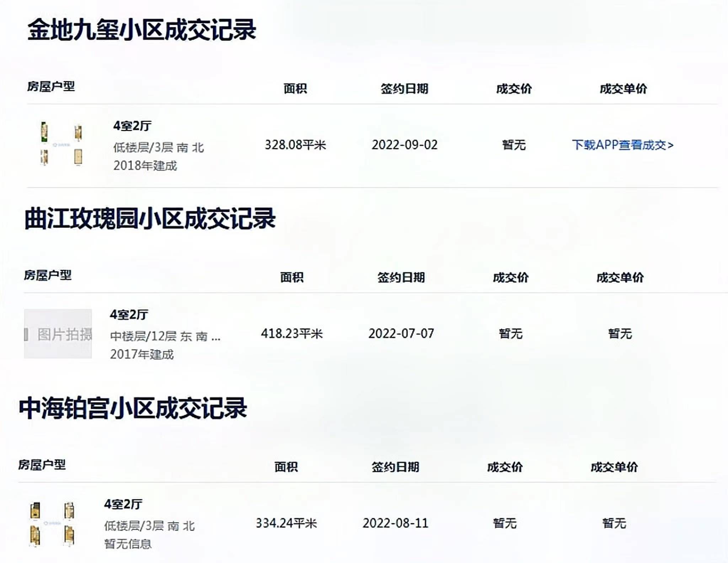Select 4室2厅 title in 金地九玺 record
This screenshot has height=563, width=728.
(132, 126)
